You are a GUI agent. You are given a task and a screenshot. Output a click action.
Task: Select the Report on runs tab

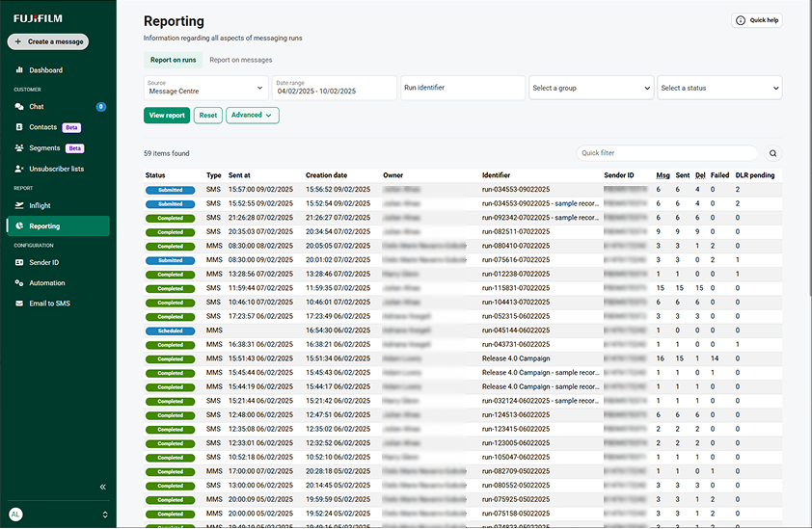coord(174,60)
